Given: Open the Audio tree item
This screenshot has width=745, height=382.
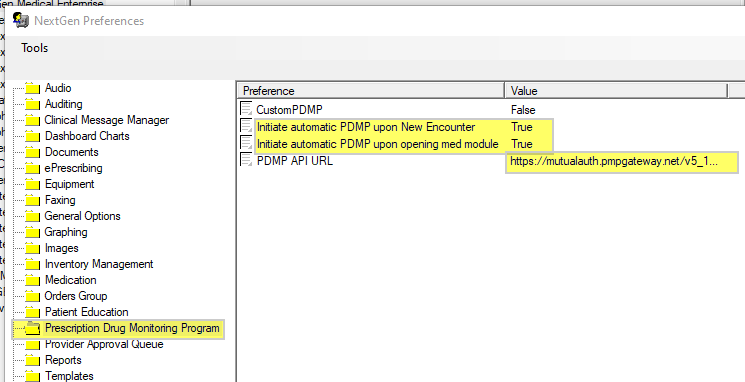Looking at the screenshot, I should pyautogui.click(x=58, y=88).
